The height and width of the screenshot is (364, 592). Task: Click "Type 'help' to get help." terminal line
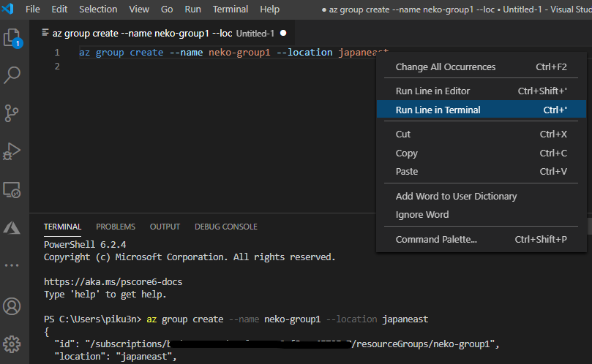coord(105,295)
